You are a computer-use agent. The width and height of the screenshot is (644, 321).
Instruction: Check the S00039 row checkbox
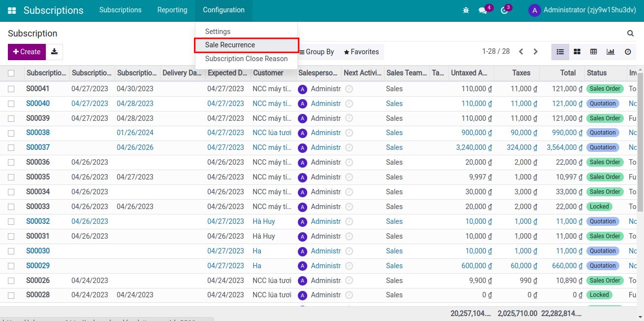pyautogui.click(x=11, y=118)
